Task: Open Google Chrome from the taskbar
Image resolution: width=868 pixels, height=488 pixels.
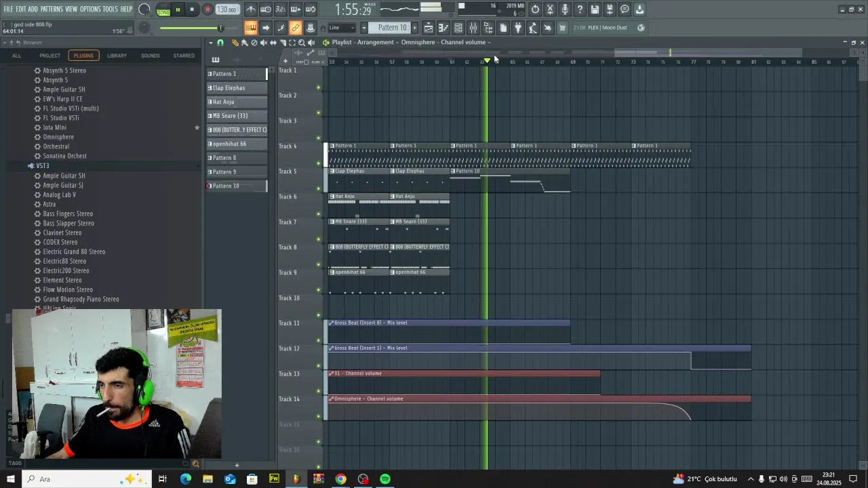Action: [340, 479]
